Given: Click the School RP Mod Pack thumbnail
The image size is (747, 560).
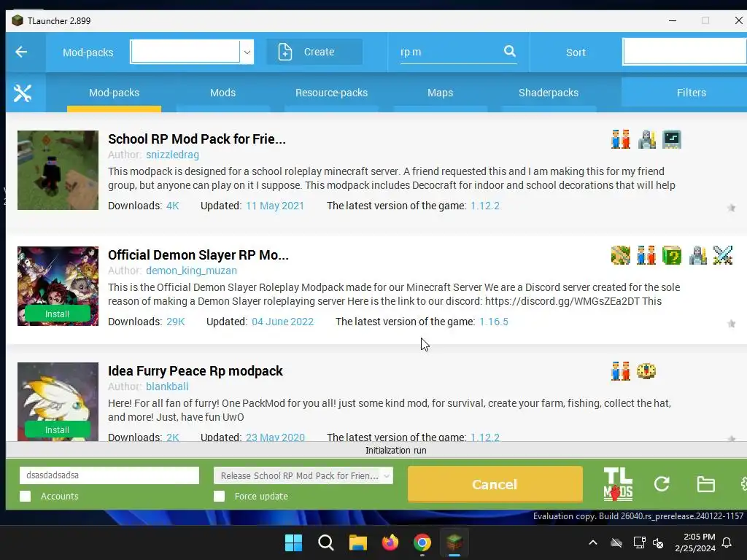Looking at the screenshot, I should [x=58, y=170].
